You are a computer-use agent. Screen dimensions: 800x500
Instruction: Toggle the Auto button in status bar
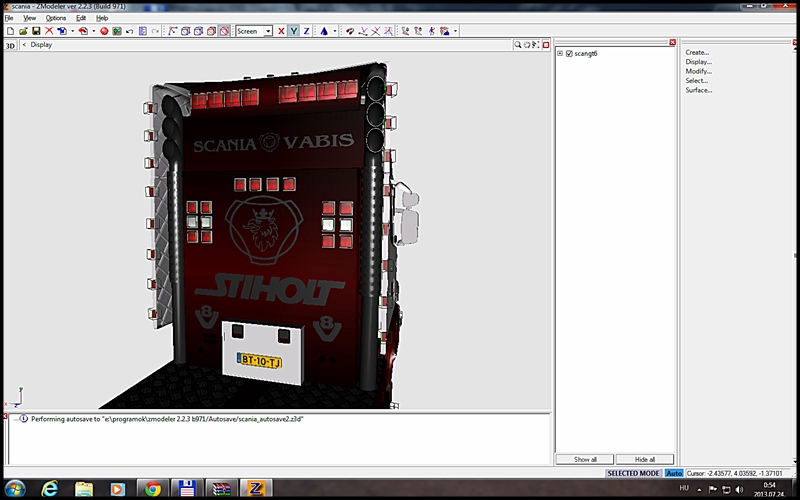[674, 473]
